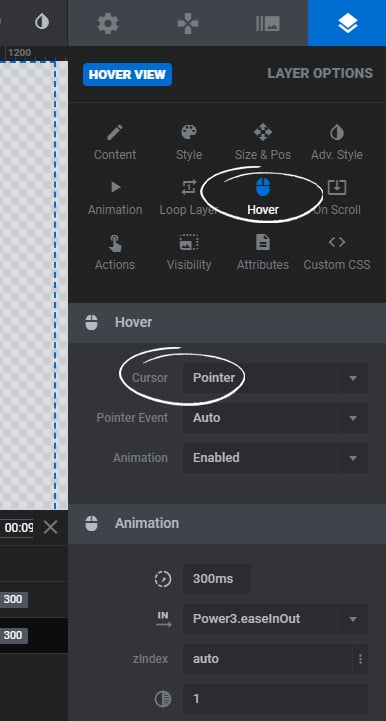Click the Pointer Event field label

point(133,418)
